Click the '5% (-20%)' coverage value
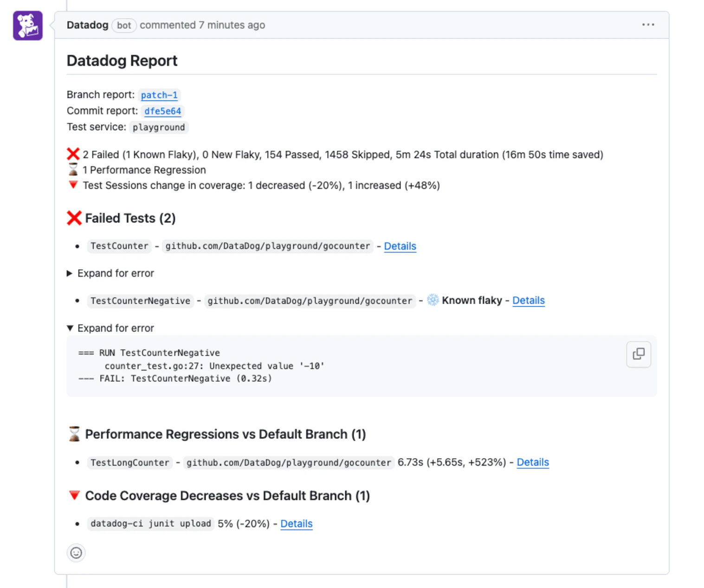Image resolution: width=704 pixels, height=588 pixels. click(x=244, y=524)
